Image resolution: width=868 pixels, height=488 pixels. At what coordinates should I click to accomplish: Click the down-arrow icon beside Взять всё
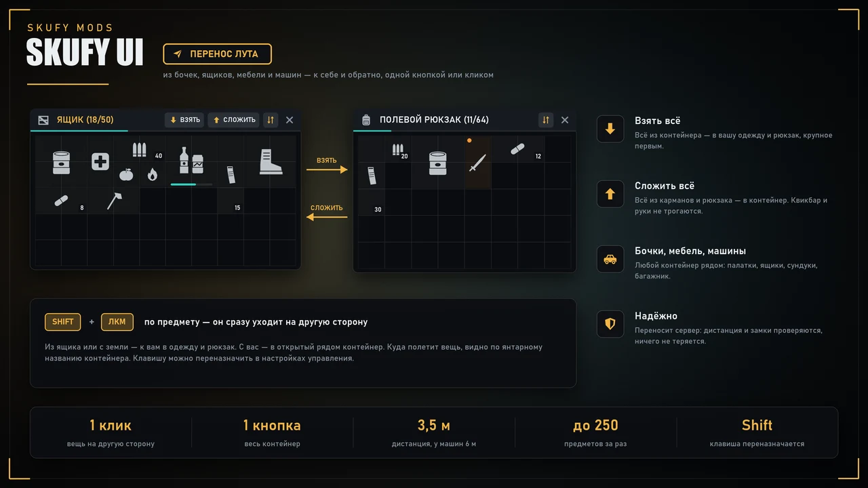tap(610, 129)
